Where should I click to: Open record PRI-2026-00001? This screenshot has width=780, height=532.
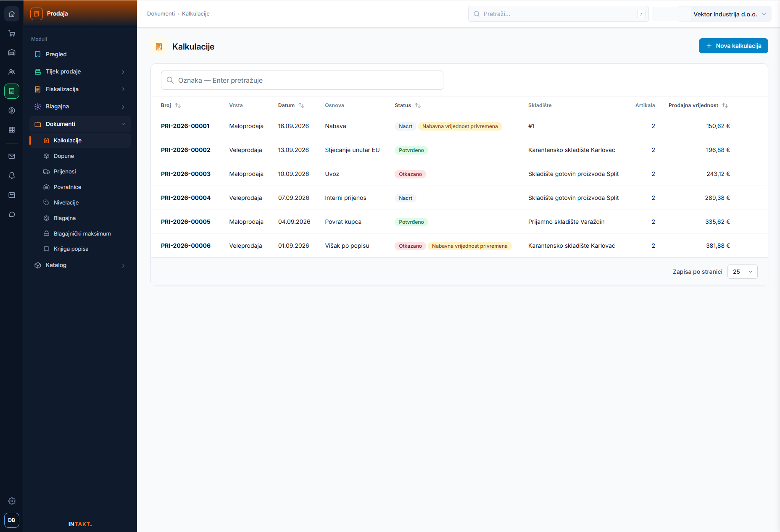coord(185,126)
